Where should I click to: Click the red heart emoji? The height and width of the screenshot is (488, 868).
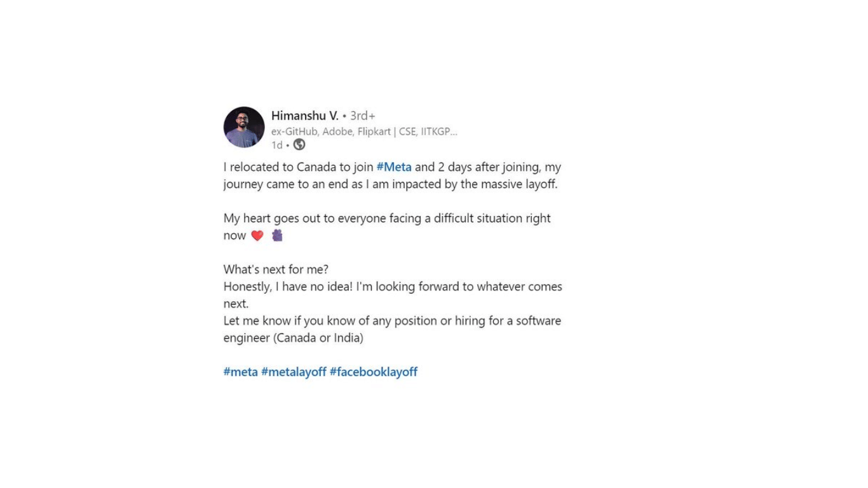pyautogui.click(x=257, y=236)
